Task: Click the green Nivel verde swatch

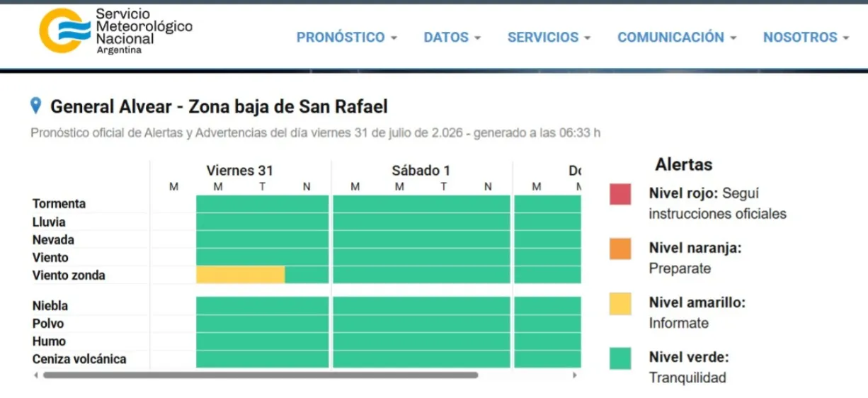Action: [620, 358]
